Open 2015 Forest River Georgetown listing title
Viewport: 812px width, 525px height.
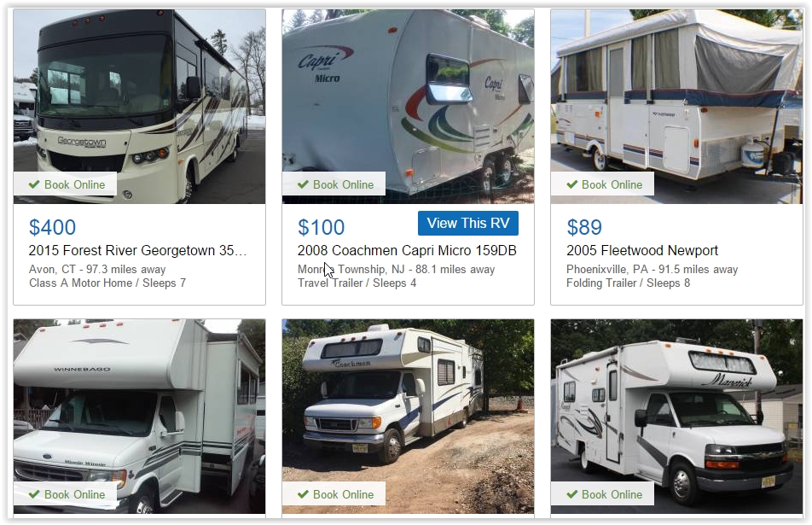coord(138,251)
